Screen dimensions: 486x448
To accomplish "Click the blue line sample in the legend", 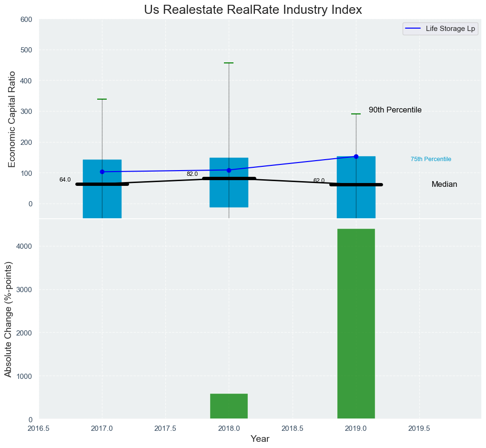I will click(413, 29).
